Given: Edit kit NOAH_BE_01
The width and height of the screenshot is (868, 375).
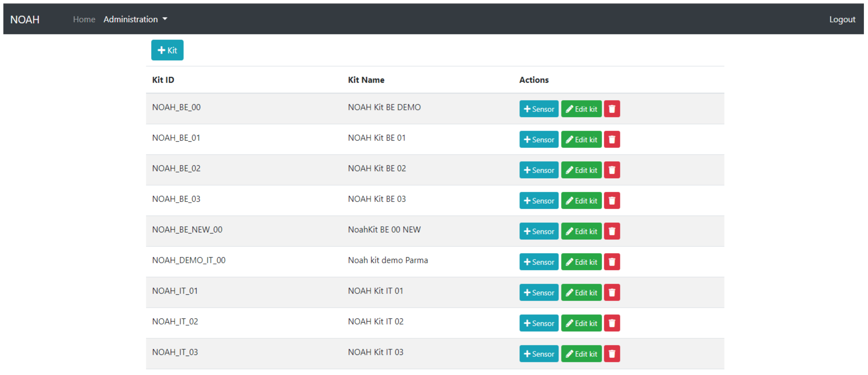Looking at the screenshot, I should (x=581, y=140).
